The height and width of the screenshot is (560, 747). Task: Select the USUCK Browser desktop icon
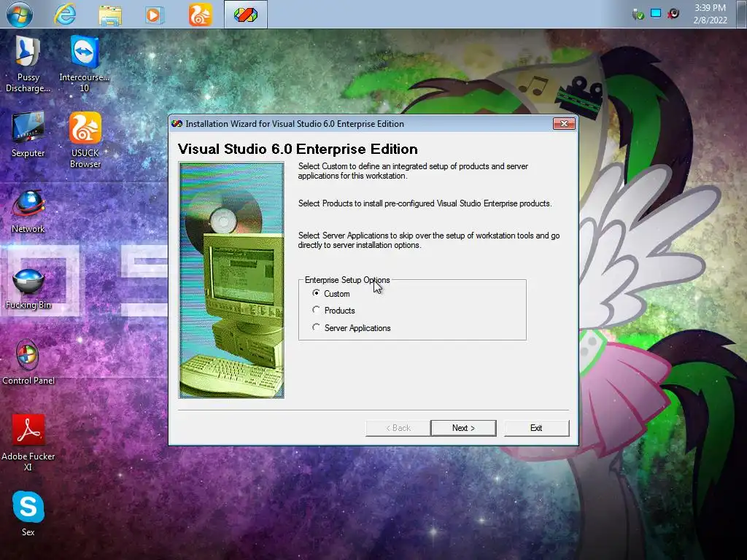(x=85, y=140)
